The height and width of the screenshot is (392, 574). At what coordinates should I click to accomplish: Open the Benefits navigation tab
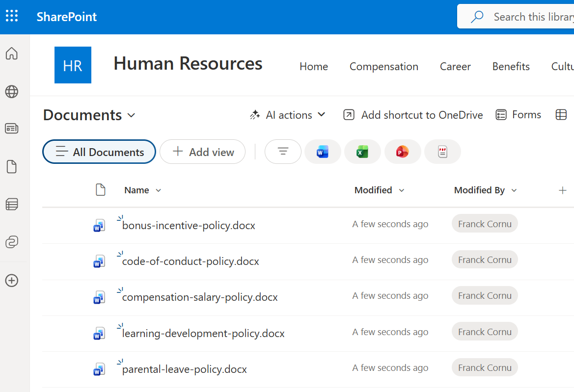coord(511,67)
